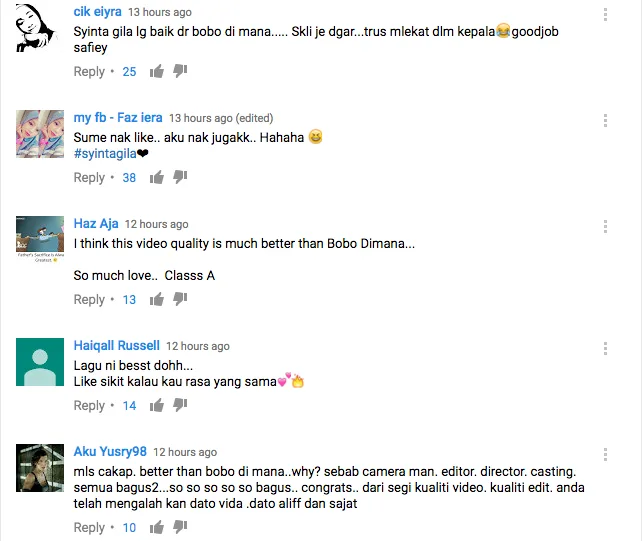Open three-dot menu on Haz Aja's comment
The width and height of the screenshot is (642, 541).
[605, 226]
